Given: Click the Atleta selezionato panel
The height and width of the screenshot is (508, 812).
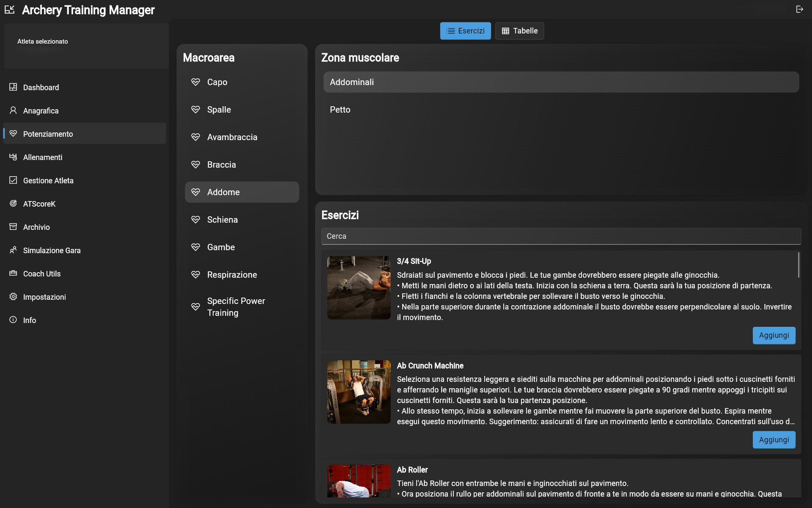Looking at the screenshot, I should coord(87,46).
